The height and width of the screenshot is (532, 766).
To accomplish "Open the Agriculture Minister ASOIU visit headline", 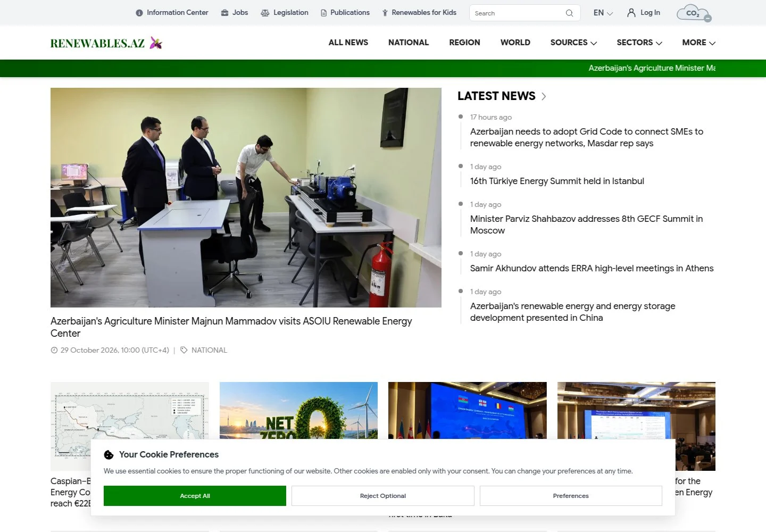I will pos(231,327).
